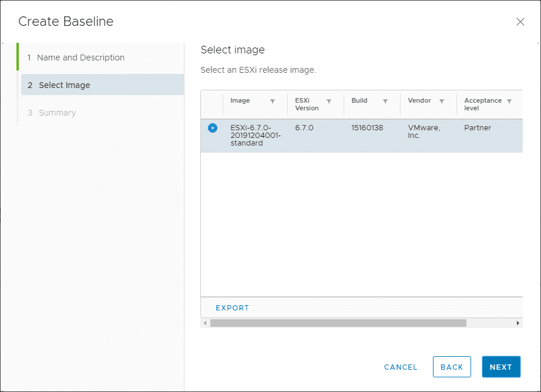Click the Acceptance level filter icon
This screenshot has width=541, height=392.
[x=509, y=101]
